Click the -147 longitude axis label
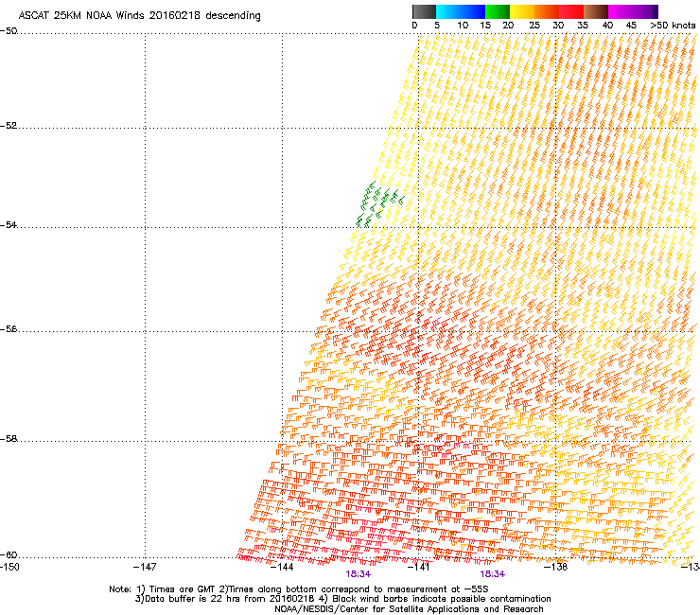The width and height of the screenshot is (700, 615). (x=145, y=567)
